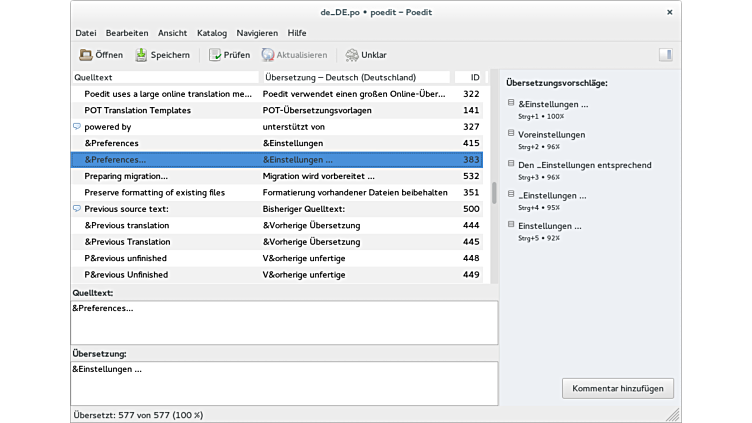Image resolution: width=752 pixels, height=423 pixels.
Task: Click the translation list vertical scrollbar
Action: (494, 193)
